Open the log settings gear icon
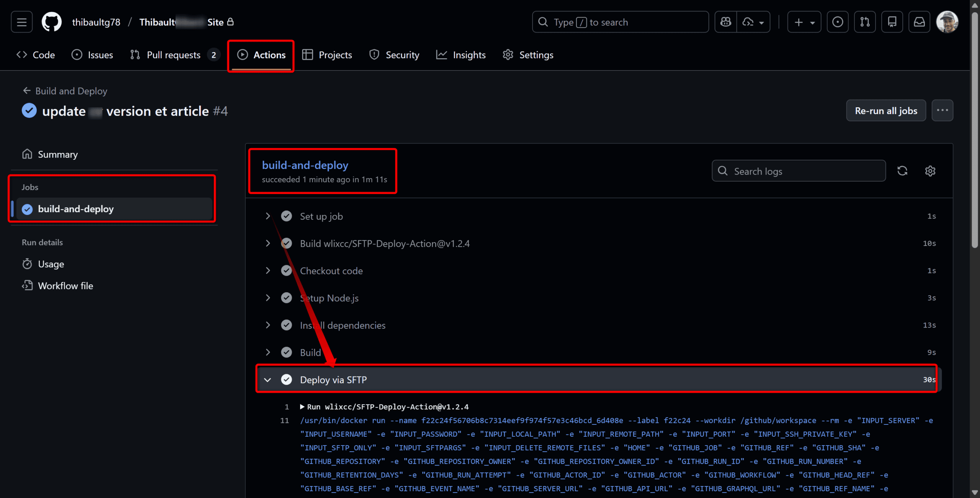The width and height of the screenshot is (980, 498). click(x=930, y=171)
